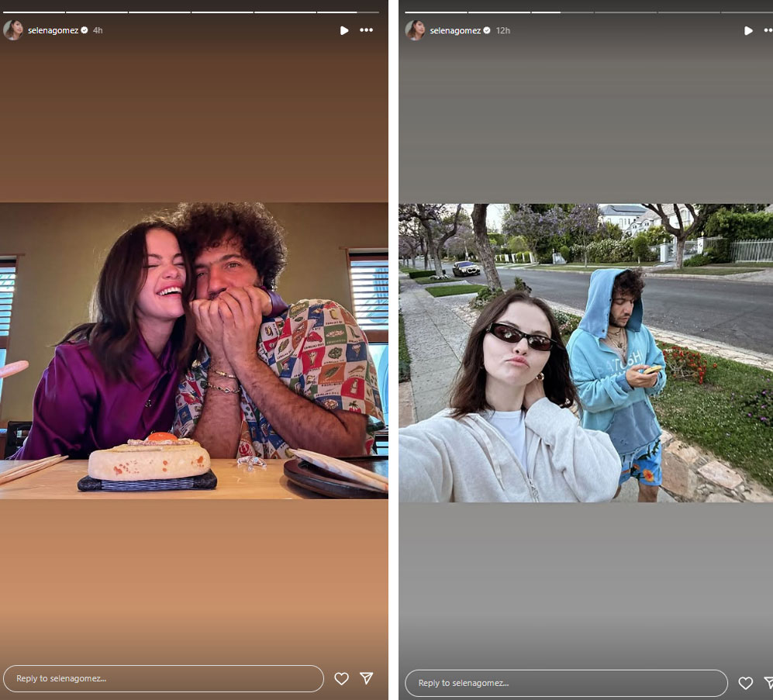This screenshot has height=700, width=773.
Task: Open profile avatar on the 12h story
Action: [416, 30]
